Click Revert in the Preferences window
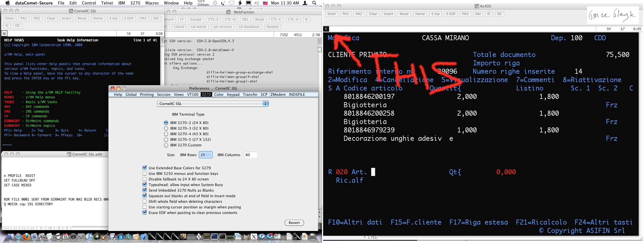 click(294, 223)
